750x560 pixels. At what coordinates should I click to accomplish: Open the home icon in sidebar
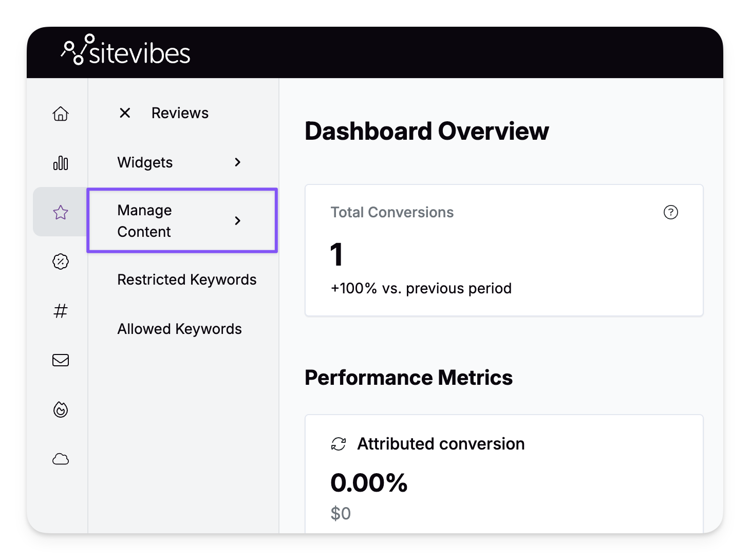(x=61, y=114)
